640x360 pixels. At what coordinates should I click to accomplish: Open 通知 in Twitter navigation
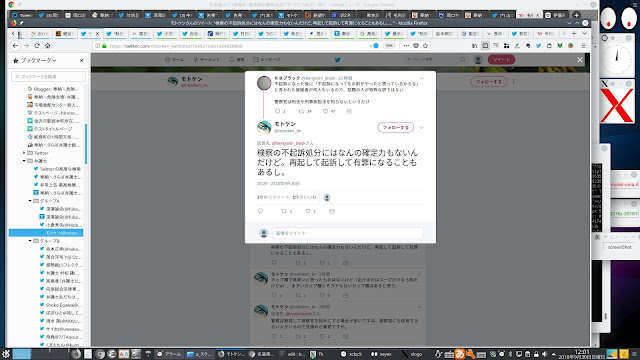point(237,60)
